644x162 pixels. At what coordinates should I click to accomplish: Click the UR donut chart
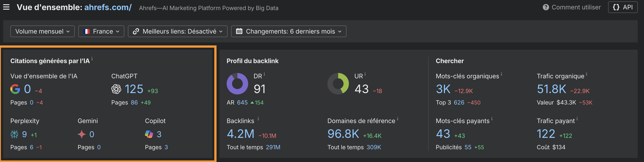(x=338, y=84)
